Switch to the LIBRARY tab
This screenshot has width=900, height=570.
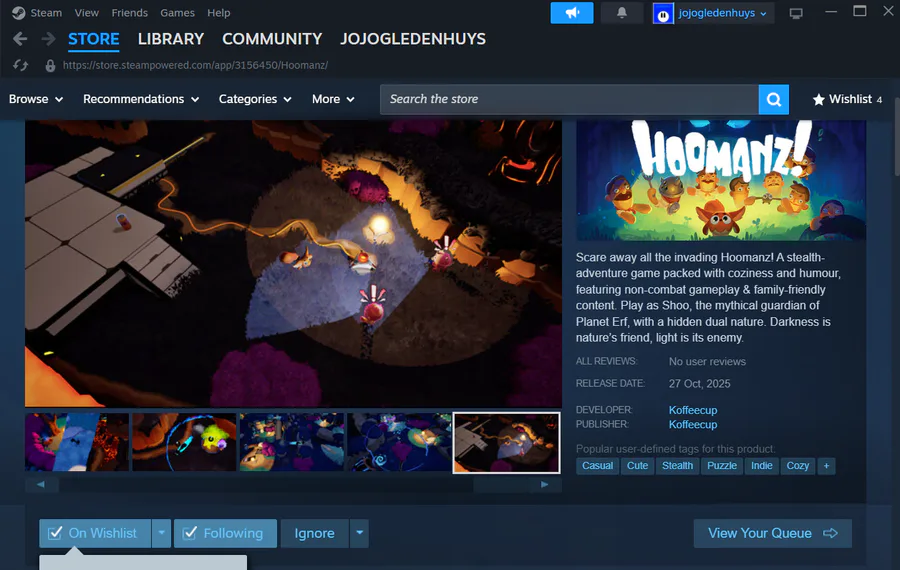tap(171, 39)
